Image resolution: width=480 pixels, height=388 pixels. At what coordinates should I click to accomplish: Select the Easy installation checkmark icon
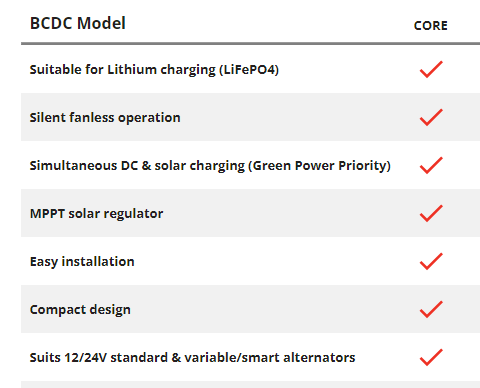pyautogui.click(x=431, y=261)
